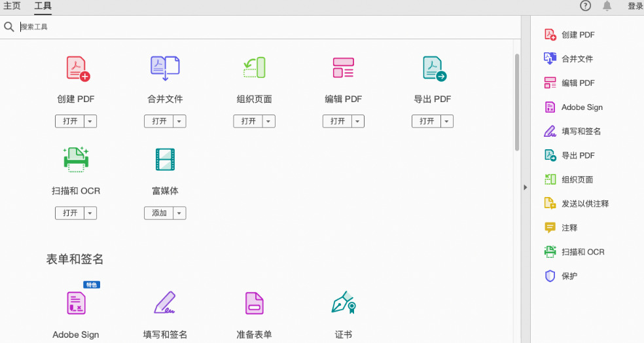
Task: Select 发送以供注释 icon in the right sidebar
Action: (x=550, y=204)
